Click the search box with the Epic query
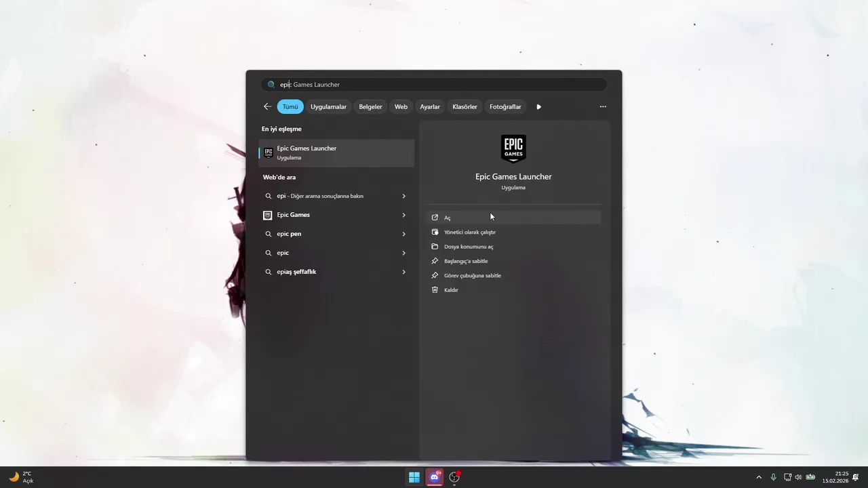This screenshot has height=488, width=868. 434,85
